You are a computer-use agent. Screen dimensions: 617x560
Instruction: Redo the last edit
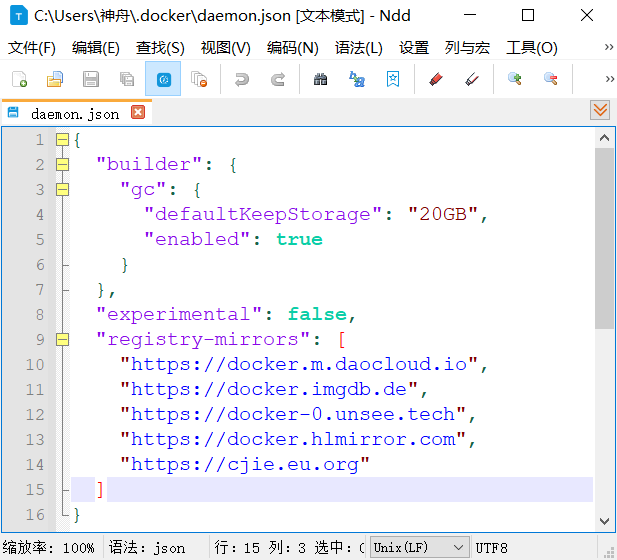click(278, 79)
